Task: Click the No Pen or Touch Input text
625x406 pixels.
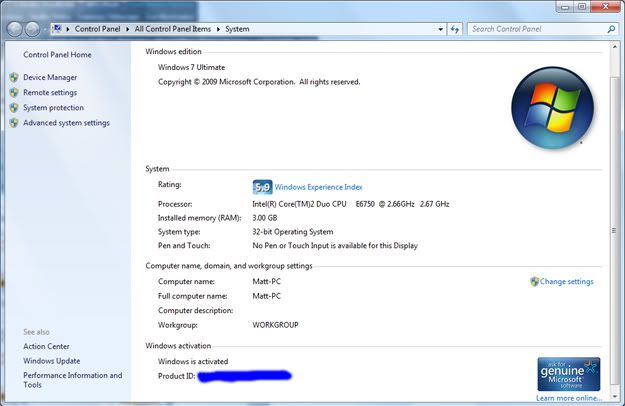Action: pos(335,246)
